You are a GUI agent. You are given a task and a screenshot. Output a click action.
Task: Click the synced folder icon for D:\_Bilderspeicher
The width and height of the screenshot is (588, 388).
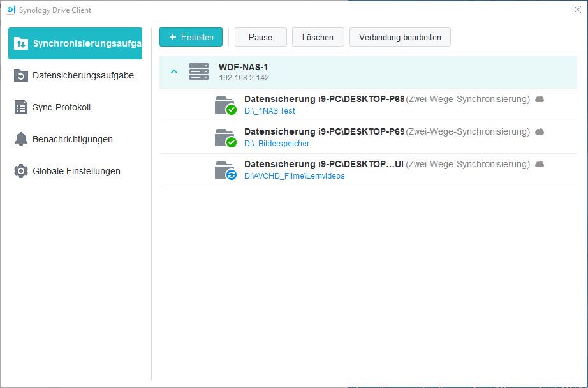point(225,137)
